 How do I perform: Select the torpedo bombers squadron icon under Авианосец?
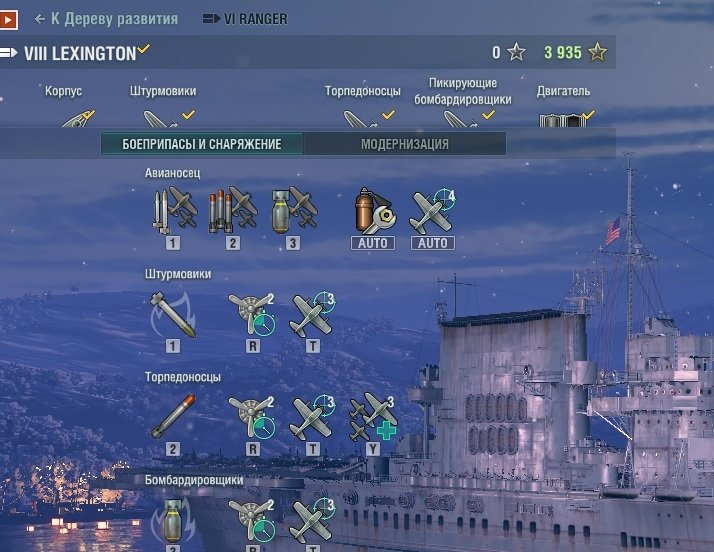[x=233, y=210]
